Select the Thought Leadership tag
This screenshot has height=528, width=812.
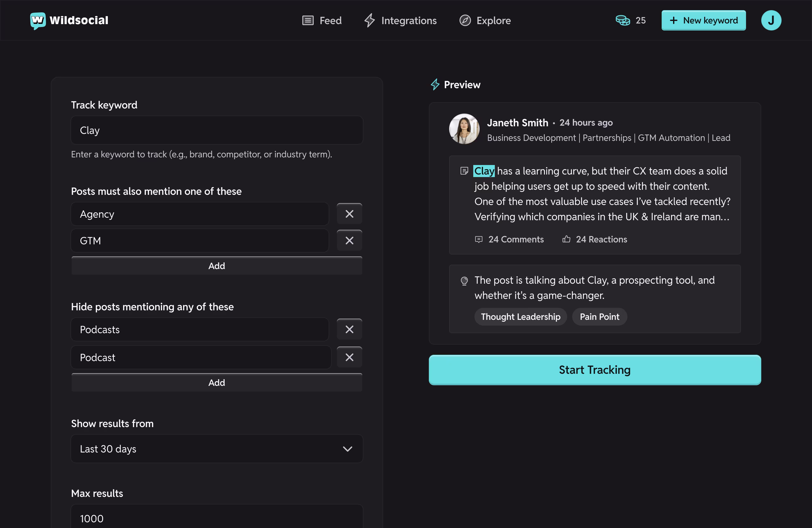pos(520,317)
